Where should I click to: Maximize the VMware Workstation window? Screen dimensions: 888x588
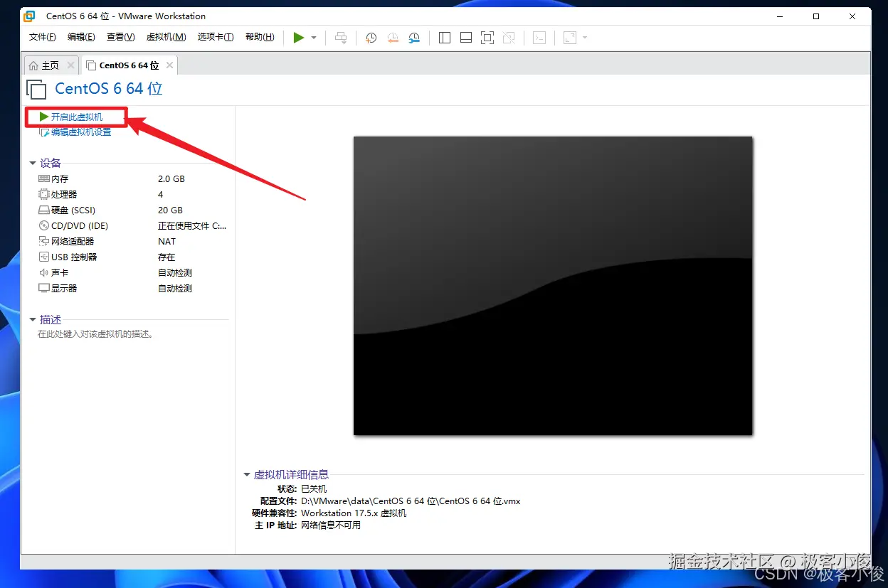(x=816, y=16)
